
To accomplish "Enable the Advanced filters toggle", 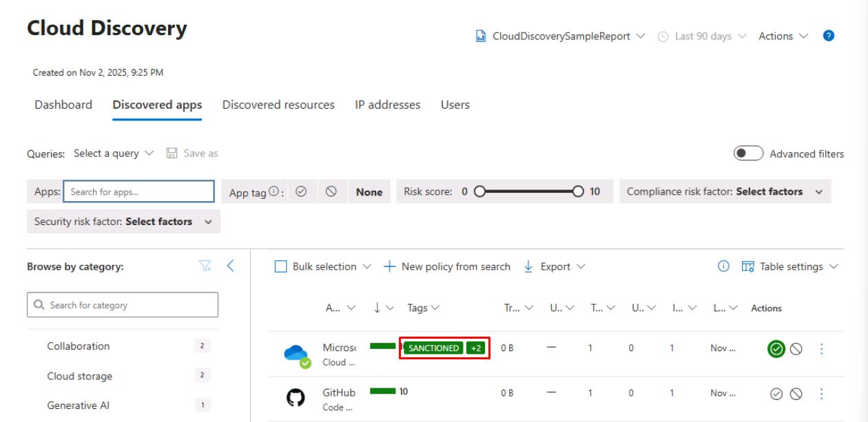I will click(x=749, y=154).
